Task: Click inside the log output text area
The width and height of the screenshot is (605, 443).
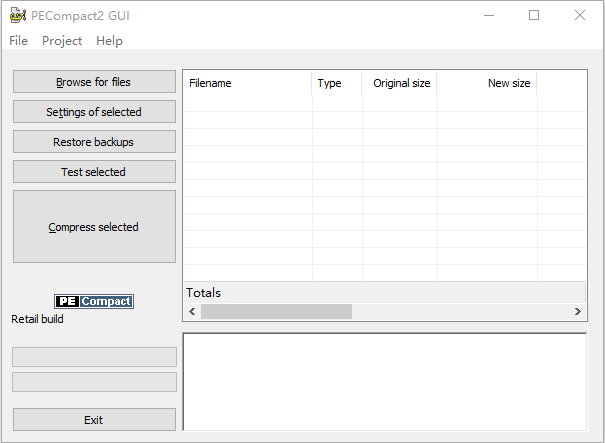Action: [385, 382]
